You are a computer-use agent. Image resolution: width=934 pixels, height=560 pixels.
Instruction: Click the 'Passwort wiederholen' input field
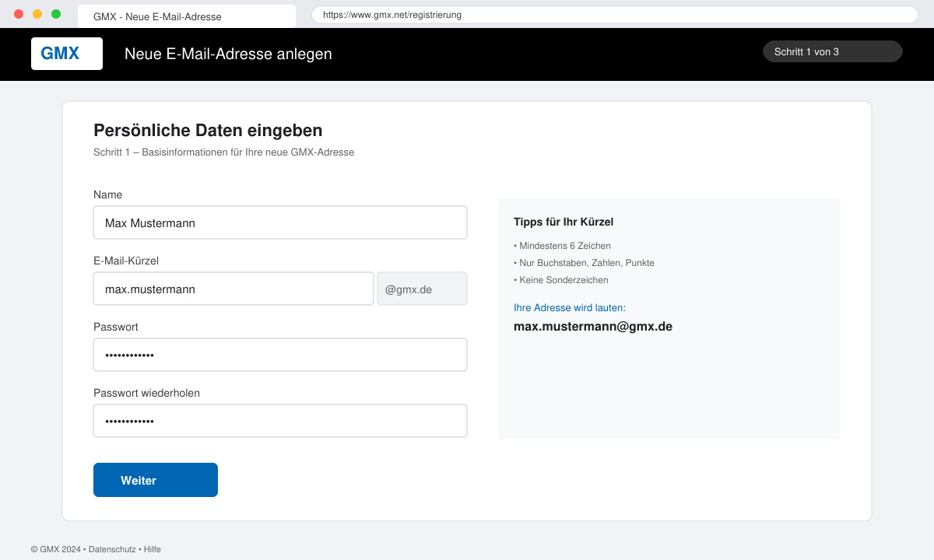pyautogui.click(x=280, y=421)
